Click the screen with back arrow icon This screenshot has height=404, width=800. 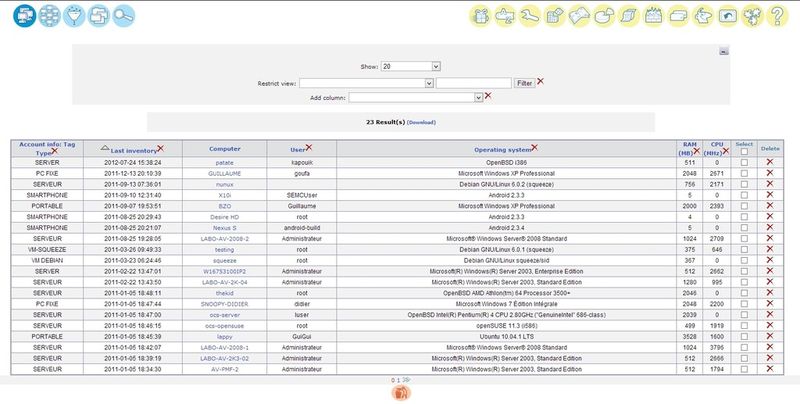[x=728, y=16]
